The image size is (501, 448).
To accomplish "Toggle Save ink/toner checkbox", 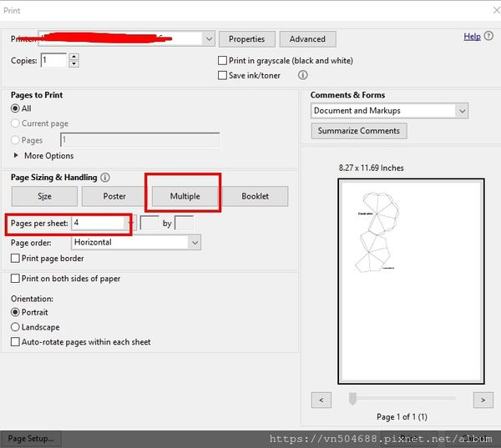I will coord(222,75).
